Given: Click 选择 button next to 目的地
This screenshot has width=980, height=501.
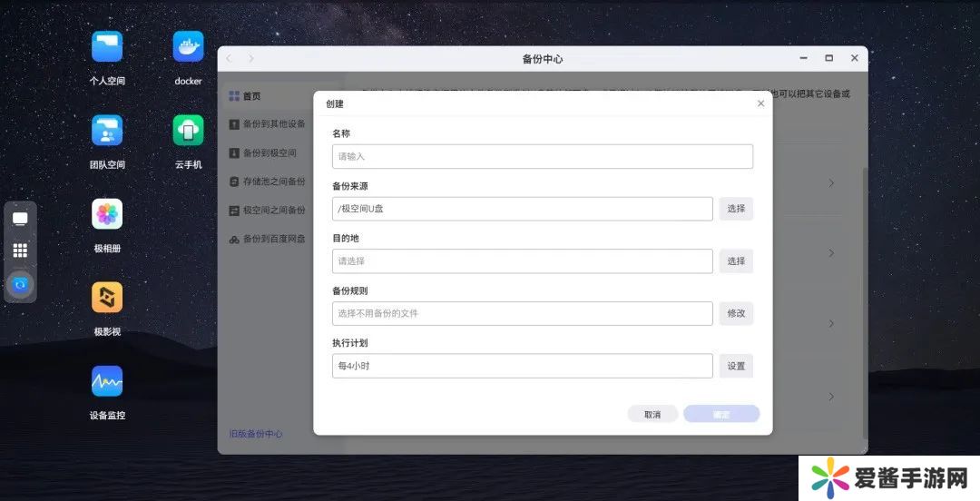Looking at the screenshot, I should pyautogui.click(x=736, y=261).
